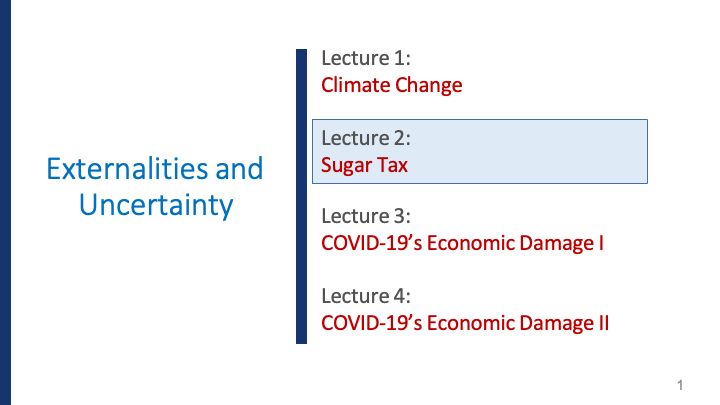The width and height of the screenshot is (720, 405).
Task: Click "Economic" in the Lecture 3 title
Action: click(467, 243)
